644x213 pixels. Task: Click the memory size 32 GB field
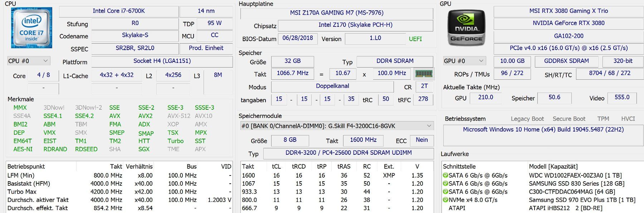(292, 61)
